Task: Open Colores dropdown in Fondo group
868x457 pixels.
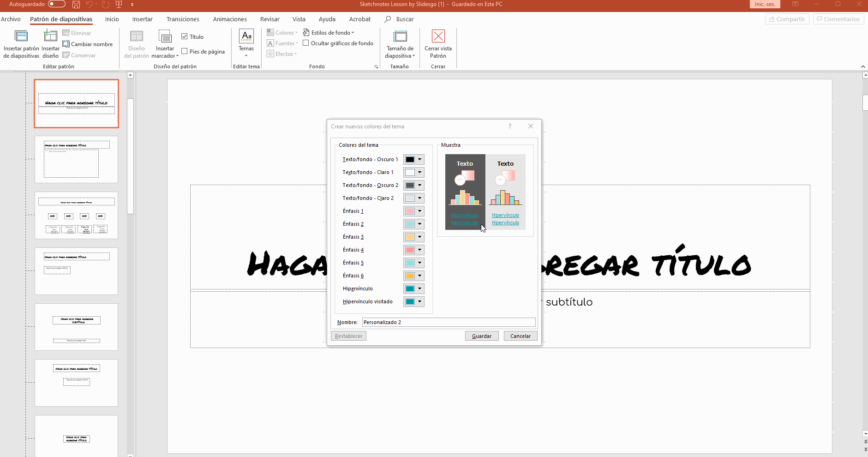Action: pos(282,33)
